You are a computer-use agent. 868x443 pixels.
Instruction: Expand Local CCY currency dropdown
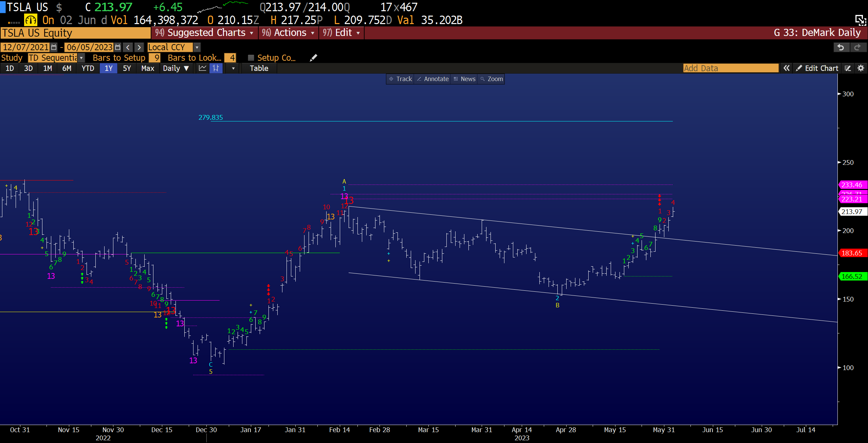(x=197, y=47)
